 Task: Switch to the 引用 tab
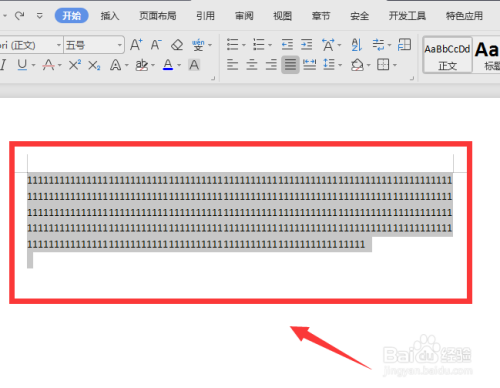205,16
